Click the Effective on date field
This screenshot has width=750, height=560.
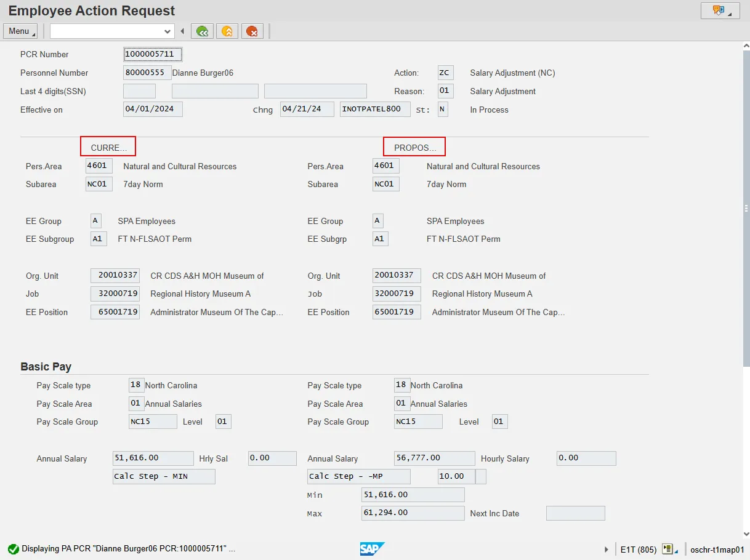point(153,110)
